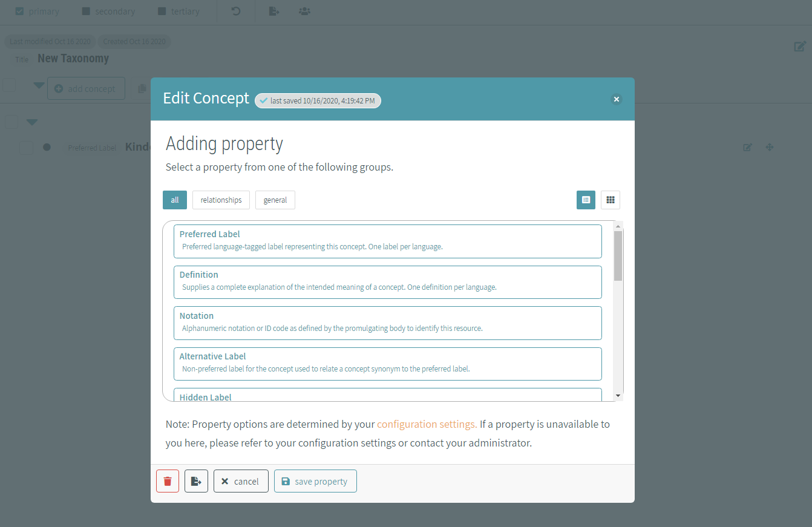This screenshot has width=812, height=527.
Task: Collapse the tree arrow under the toolbar
Action: [x=32, y=122]
